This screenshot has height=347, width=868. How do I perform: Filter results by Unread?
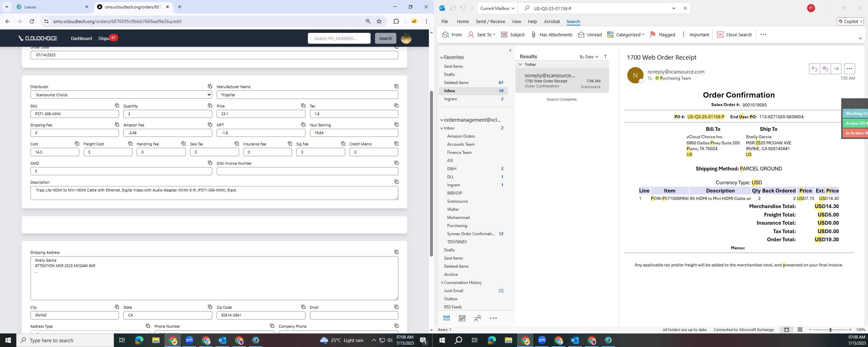click(x=590, y=35)
